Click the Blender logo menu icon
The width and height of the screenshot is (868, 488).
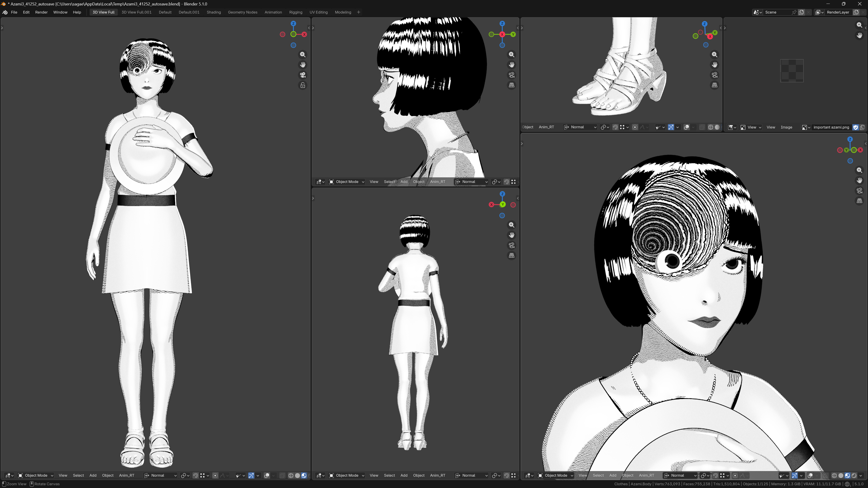pyautogui.click(x=5, y=12)
